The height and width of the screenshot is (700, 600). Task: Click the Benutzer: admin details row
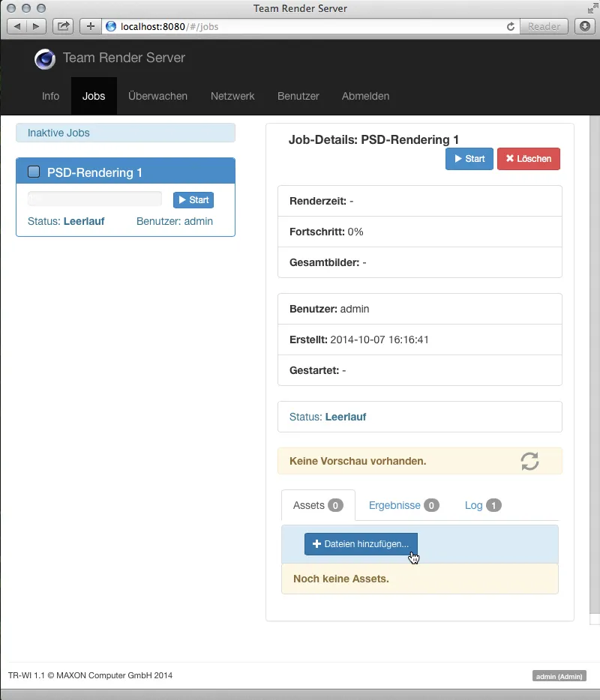[x=420, y=309]
